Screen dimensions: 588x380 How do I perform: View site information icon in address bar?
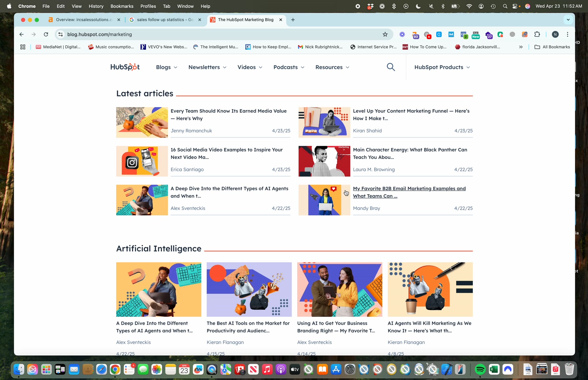(61, 35)
